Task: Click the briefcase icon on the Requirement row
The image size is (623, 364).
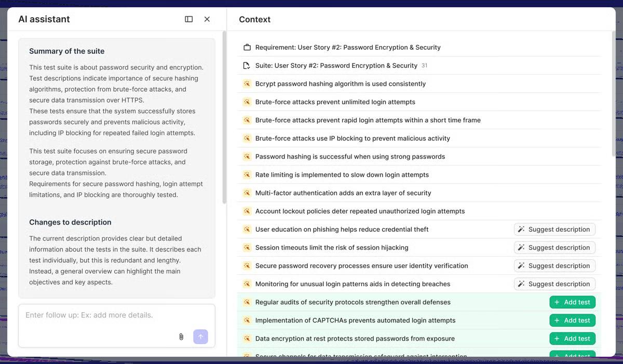Action: (x=247, y=47)
